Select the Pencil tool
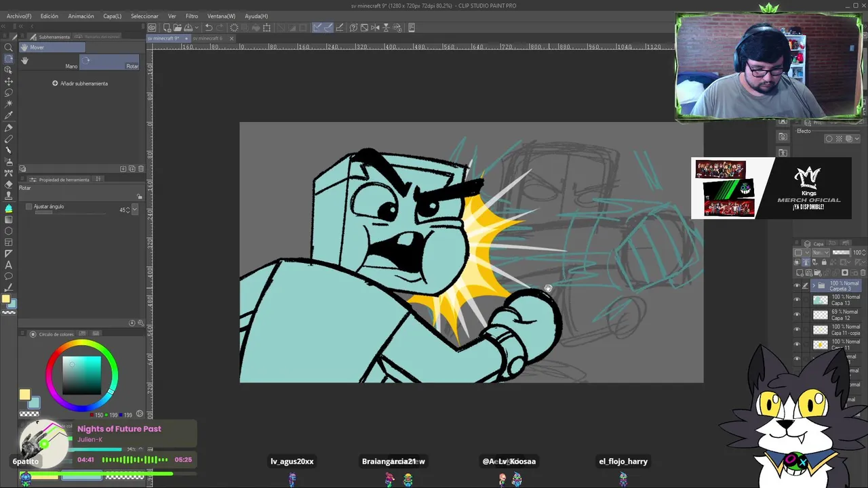 pyautogui.click(x=9, y=139)
